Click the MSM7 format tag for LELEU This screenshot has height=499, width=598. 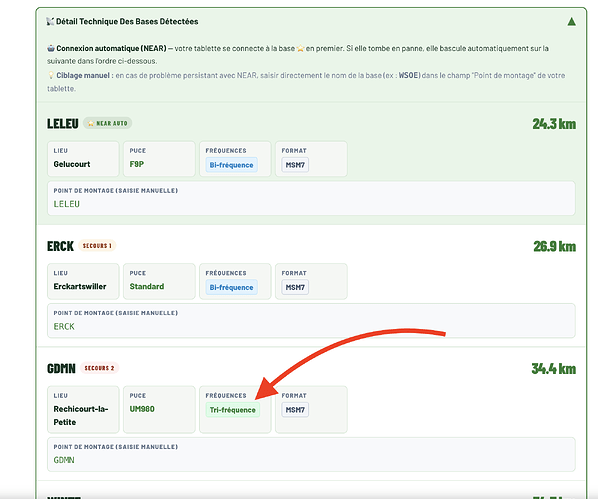(x=295, y=165)
